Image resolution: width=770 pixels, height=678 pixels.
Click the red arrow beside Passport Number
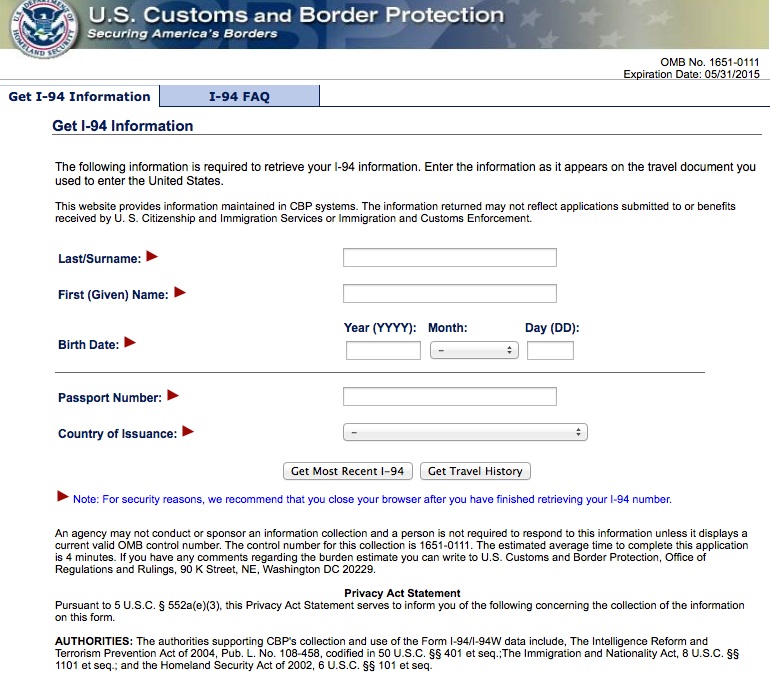click(173, 395)
